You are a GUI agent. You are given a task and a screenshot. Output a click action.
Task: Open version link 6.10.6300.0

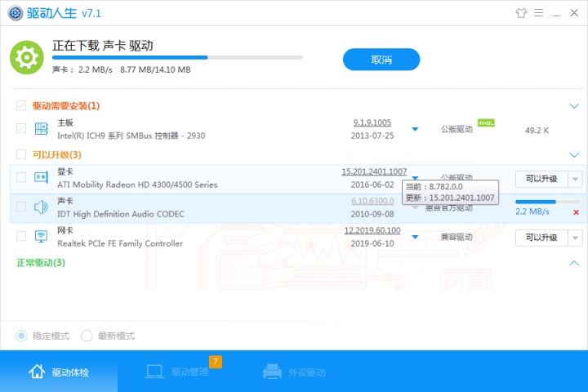(372, 201)
